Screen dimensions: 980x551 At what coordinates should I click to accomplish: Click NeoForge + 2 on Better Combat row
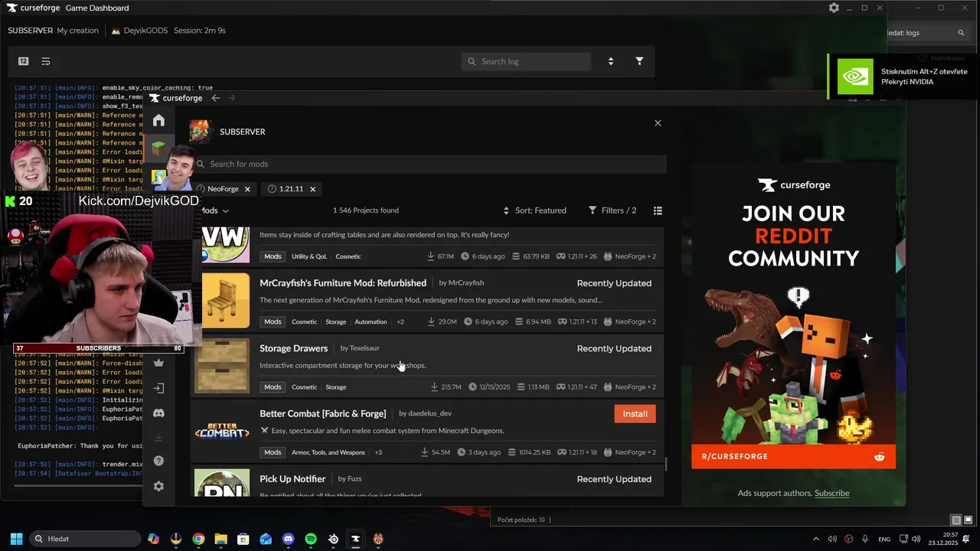pyautogui.click(x=629, y=452)
